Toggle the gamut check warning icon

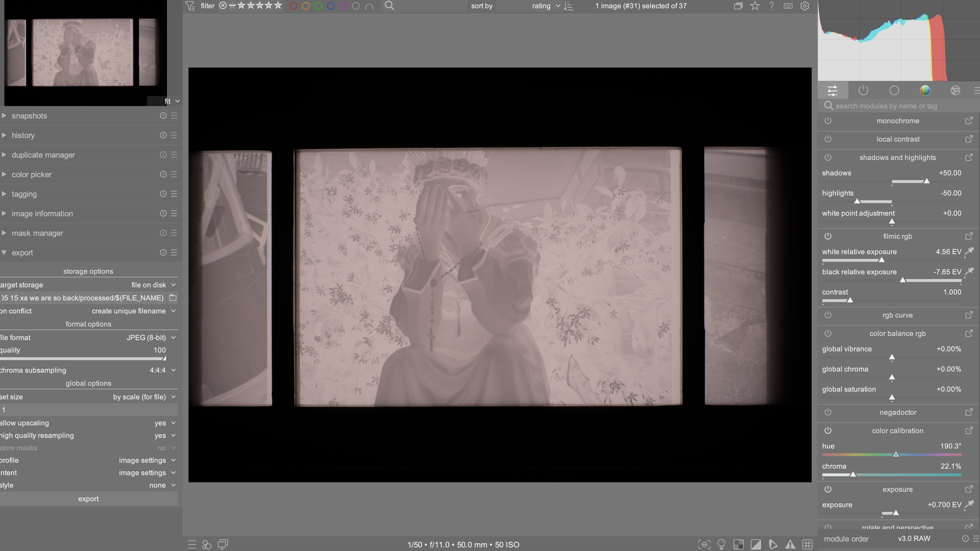click(790, 544)
